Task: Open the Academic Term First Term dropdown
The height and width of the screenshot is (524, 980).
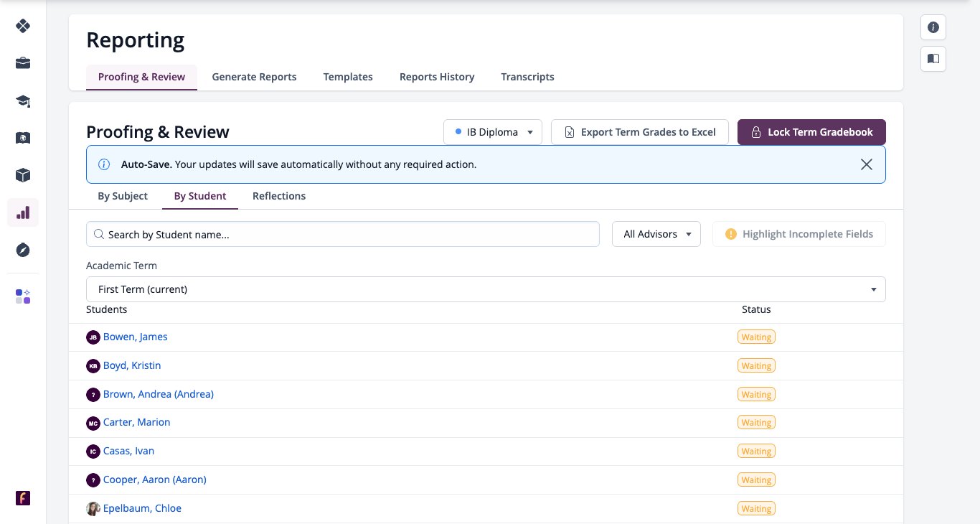Action: pos(486,289)
